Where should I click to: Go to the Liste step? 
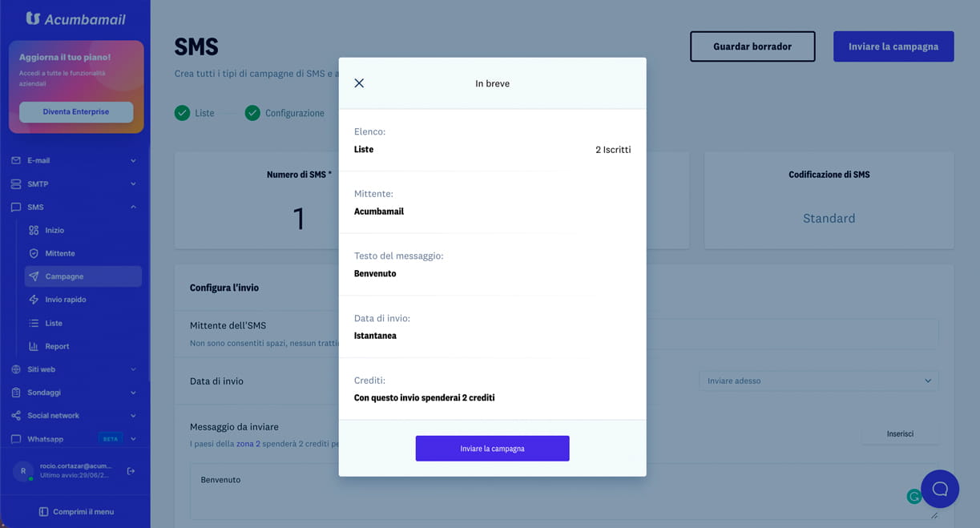pyautogui.click(x=204, y=113)
